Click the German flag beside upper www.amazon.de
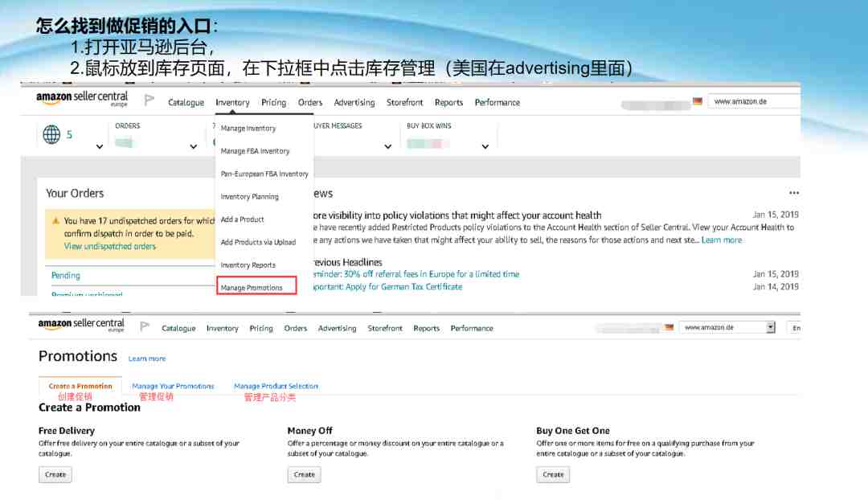868x500 pixels. coord(698,101)
